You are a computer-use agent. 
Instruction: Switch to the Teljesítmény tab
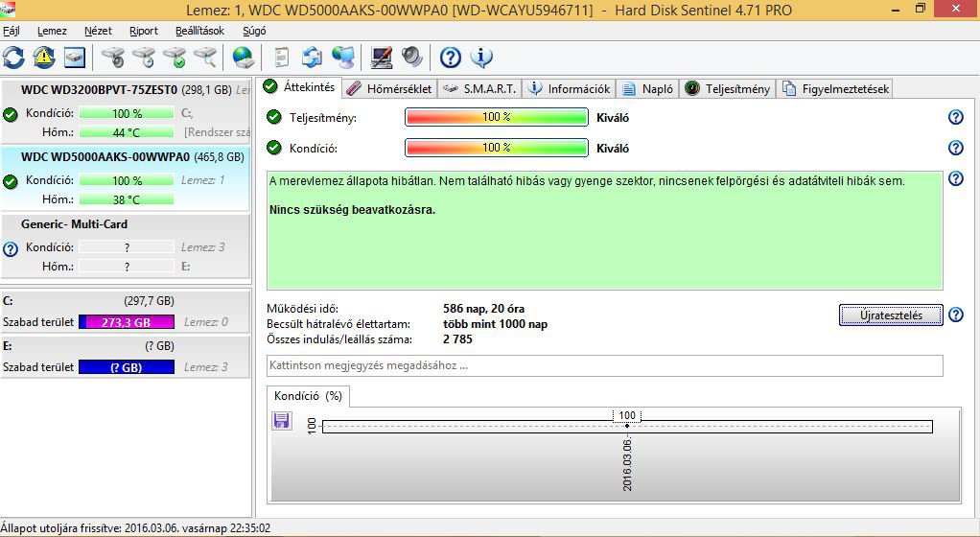(x=728, y=89)
